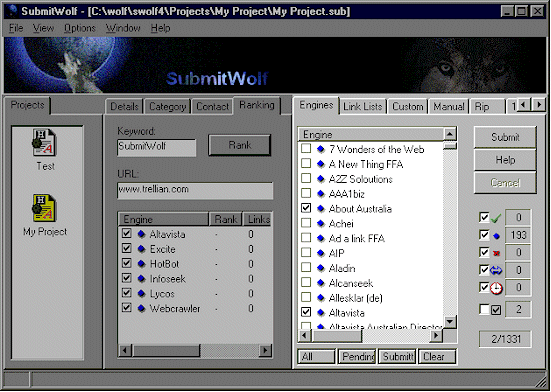Image resolution: width=551 pixels, height=392 pixels.
Task: Open the View menu
Action: 43,28
